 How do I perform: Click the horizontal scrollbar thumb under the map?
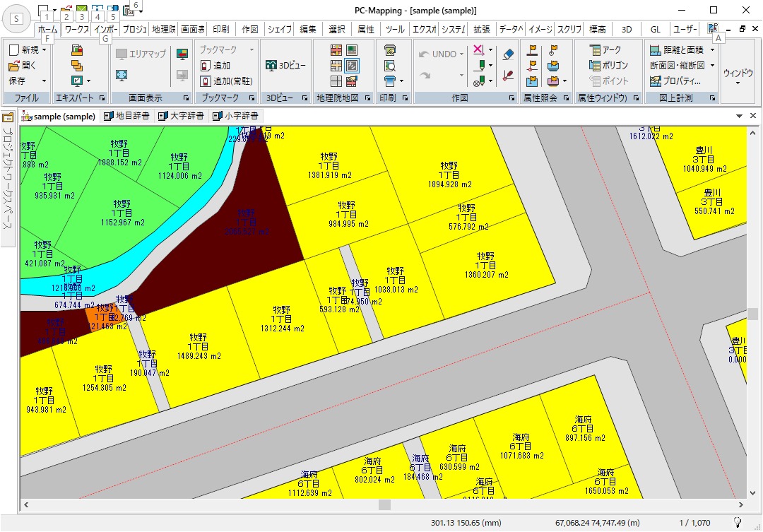tap(384, 504)
